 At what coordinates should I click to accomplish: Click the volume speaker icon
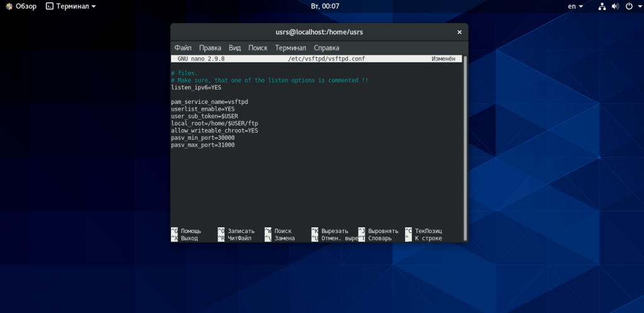615,6
